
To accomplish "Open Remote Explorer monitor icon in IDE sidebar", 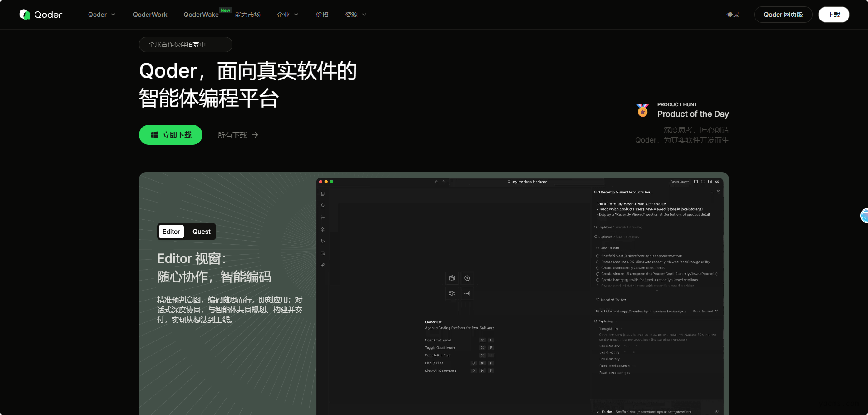I will click(x=323, y=253).
